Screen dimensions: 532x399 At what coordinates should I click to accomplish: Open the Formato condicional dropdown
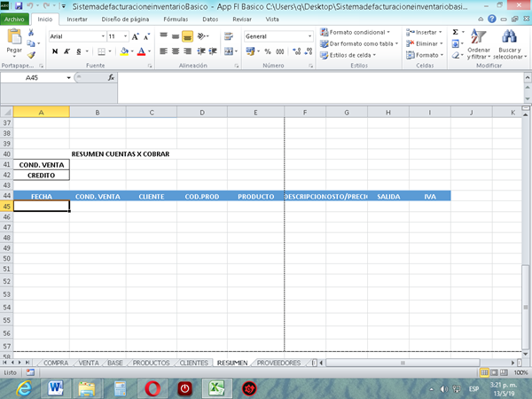pyautogui.click(x=354, y=32)
